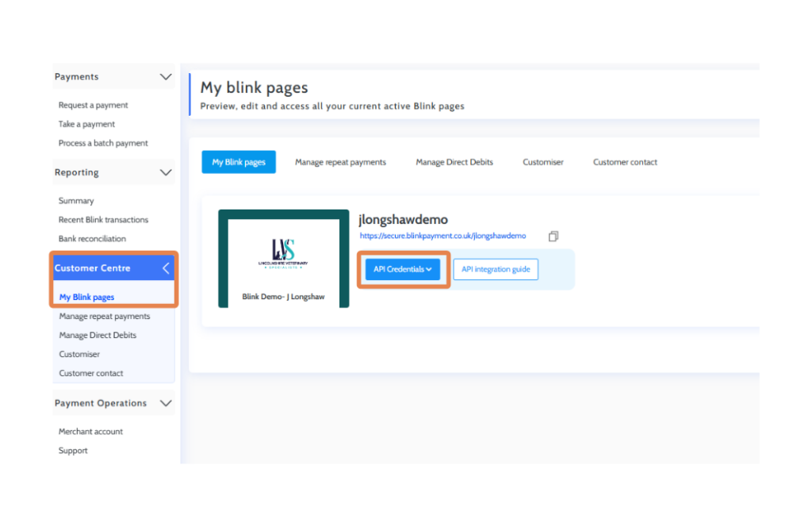Open Process a batch payment

point(103,143)
